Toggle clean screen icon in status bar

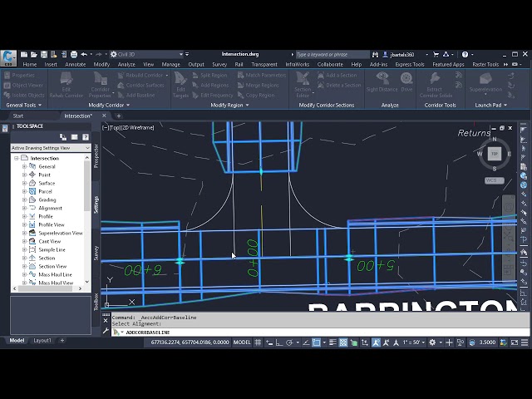click(515, 342)
